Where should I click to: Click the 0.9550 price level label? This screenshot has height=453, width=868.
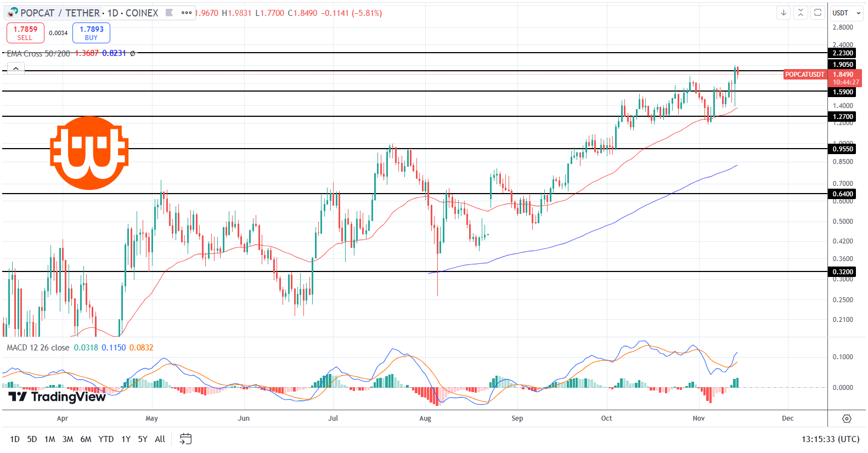click(843, 149)
